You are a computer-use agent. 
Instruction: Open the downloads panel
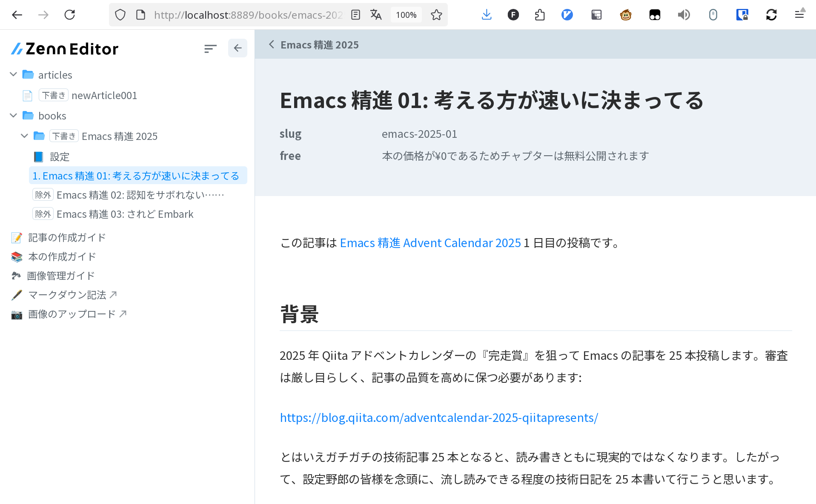click(x=487, y=15)
